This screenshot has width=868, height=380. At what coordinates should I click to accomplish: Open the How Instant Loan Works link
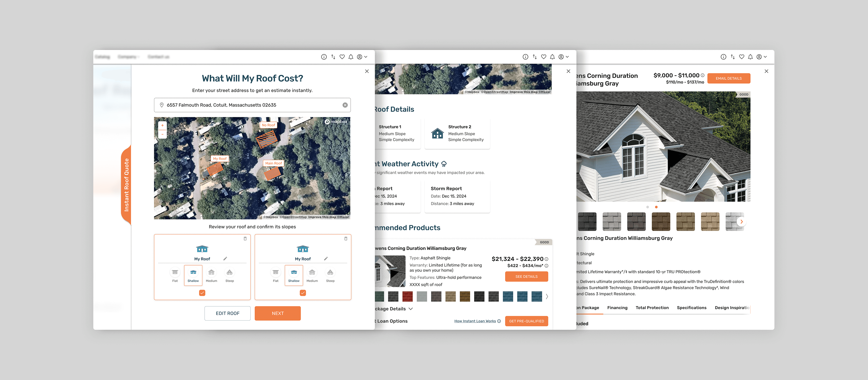475,321
